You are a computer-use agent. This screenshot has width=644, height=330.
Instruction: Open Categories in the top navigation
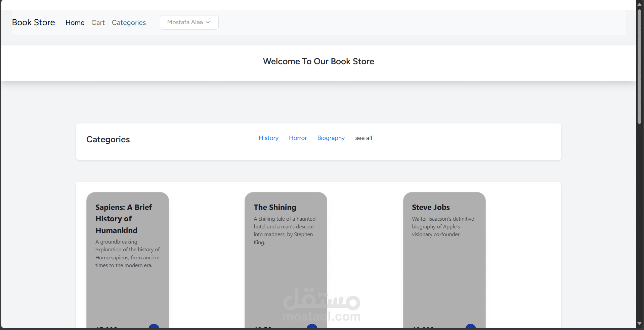129,23
